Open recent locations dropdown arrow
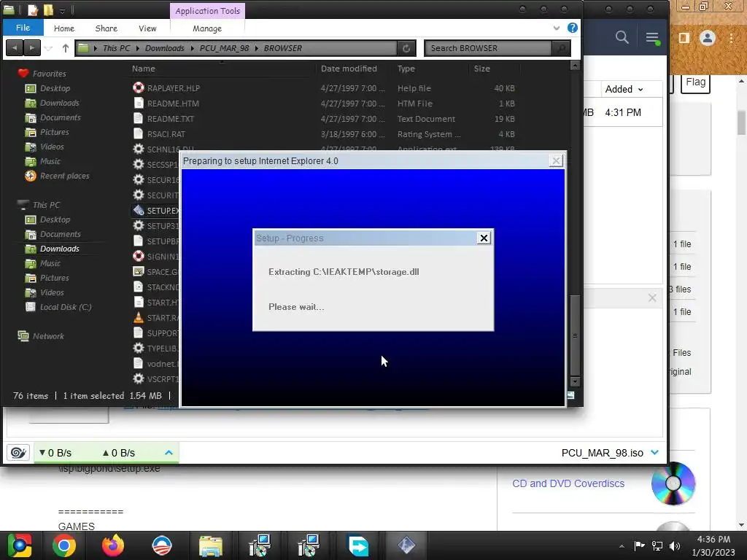747x560 pixels. click(x=48, y=48)
